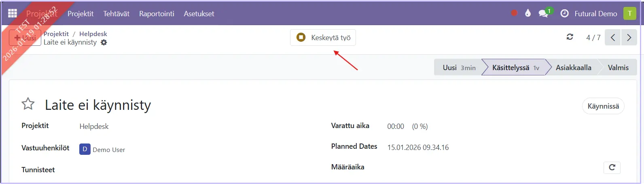This screenshot has height=184, width=644.
Task: Go to the next record arrow
Action: pos(629,38)
